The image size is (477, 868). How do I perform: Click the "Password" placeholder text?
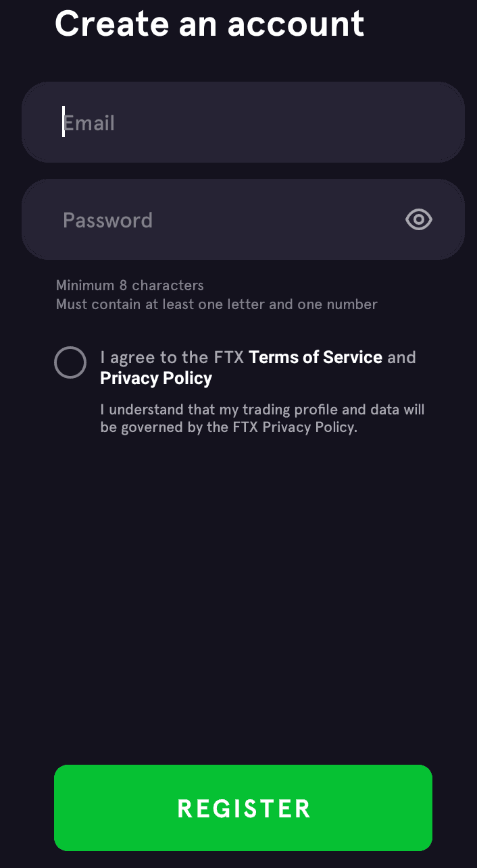pos(107,220)
